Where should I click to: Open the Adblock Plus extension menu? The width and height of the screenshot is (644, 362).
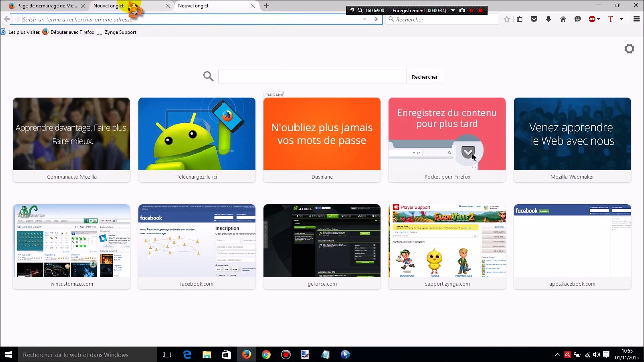[592, 19]
